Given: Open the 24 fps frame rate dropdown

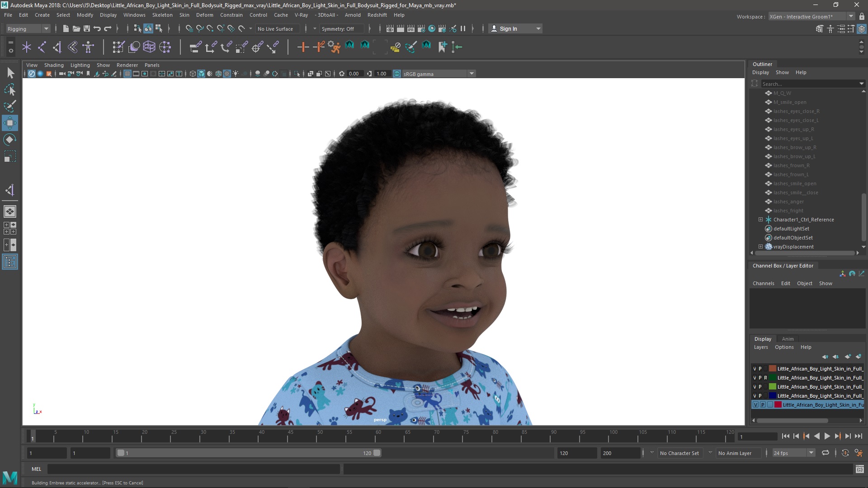Looking at the screenshot, I should [793, 453].
